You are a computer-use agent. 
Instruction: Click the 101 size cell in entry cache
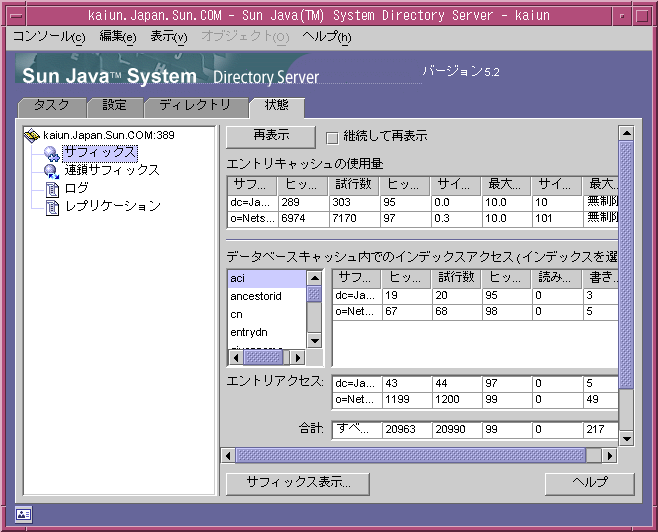click(557, 219)
